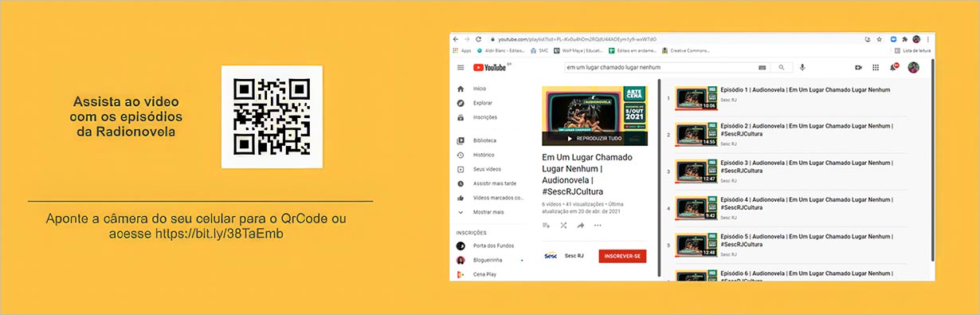
Task: Open the Wolf Maya bookmark
Action: tap(578, 50)
